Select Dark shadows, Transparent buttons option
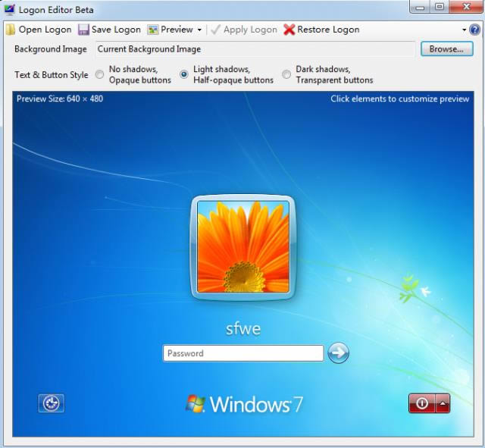Screen dimensions: 485x448 click(x=286, y=74)
